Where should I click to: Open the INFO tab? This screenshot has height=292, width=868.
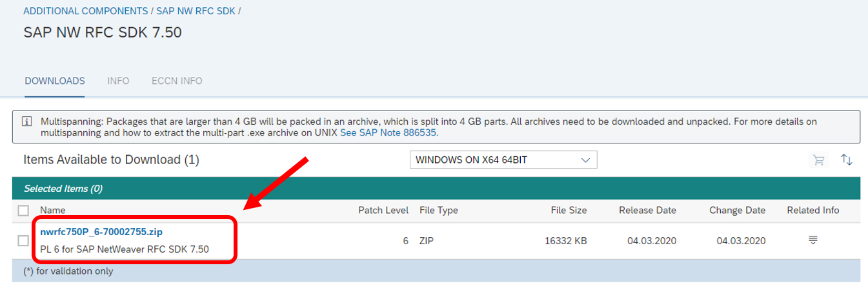tap(118, 81)
